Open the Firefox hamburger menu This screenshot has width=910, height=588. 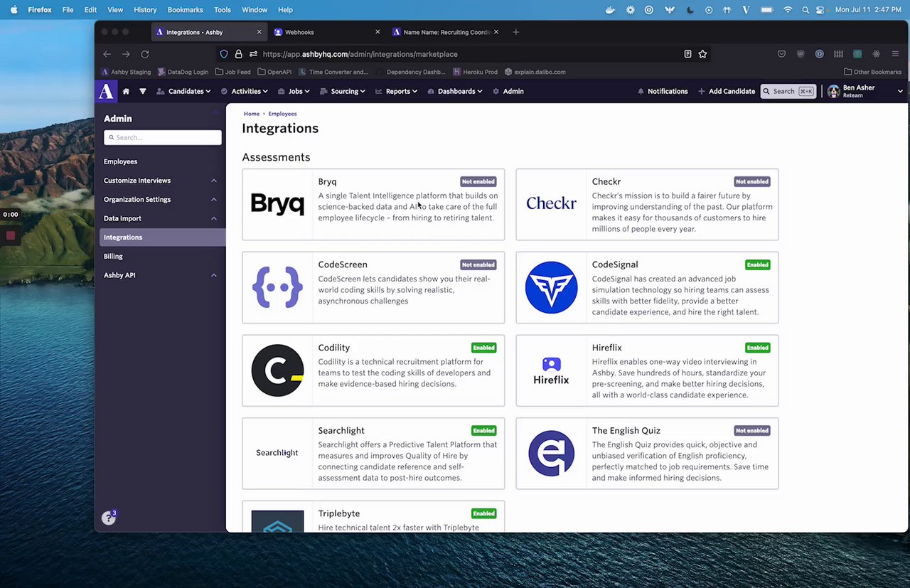click(895, 54)
